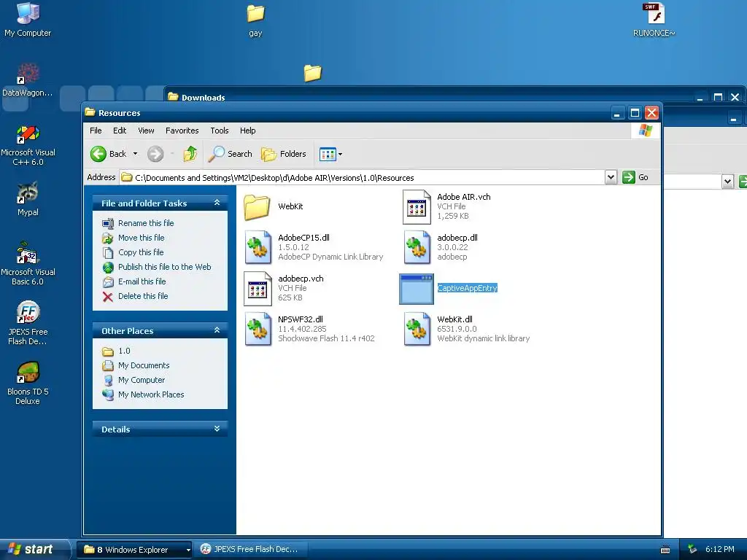Click the Up one level folder icon
747x560 pixels.
click(x=190, y=154)
